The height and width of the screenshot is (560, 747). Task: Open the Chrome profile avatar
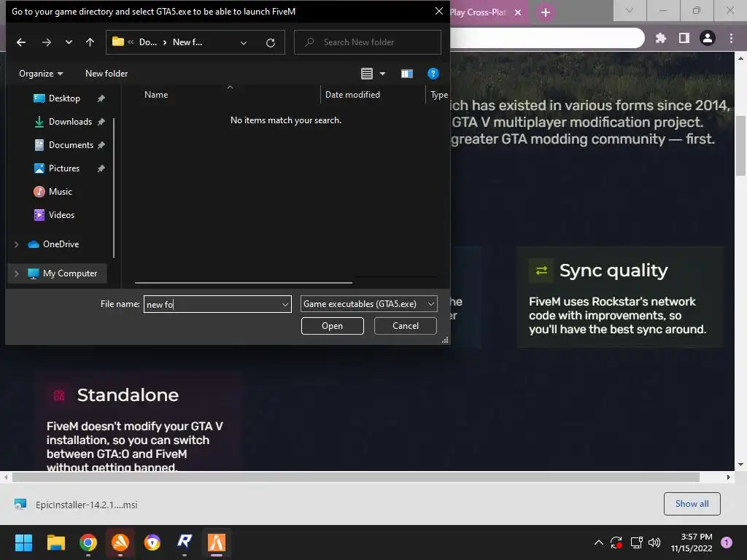point(708,38)
